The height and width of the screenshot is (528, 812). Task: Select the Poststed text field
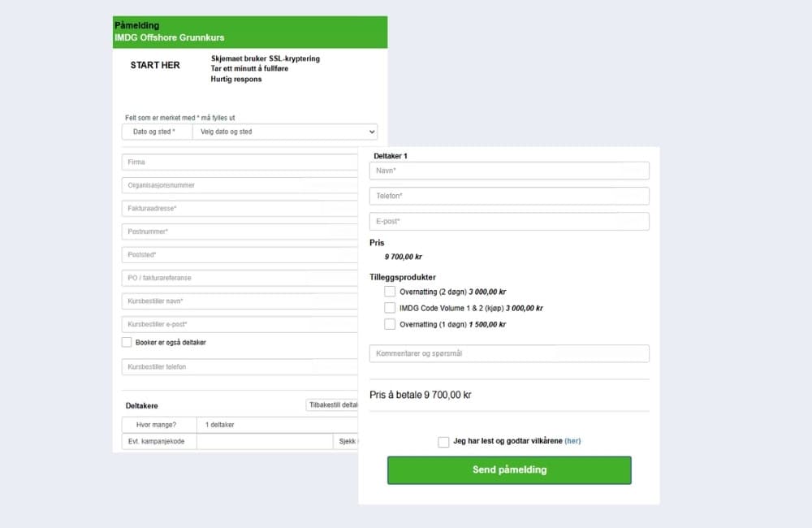[240, 255]
